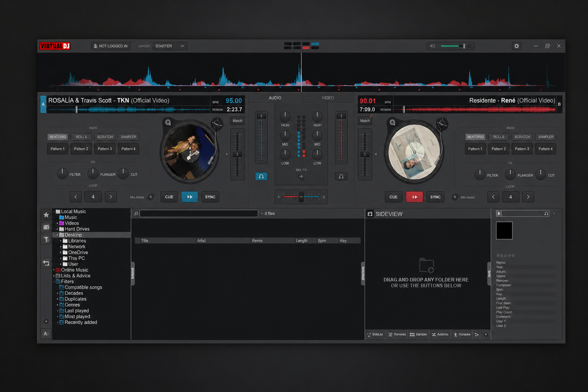Open the Automix sideview tab
Viewport: 588px width, 392px height.
440,334
